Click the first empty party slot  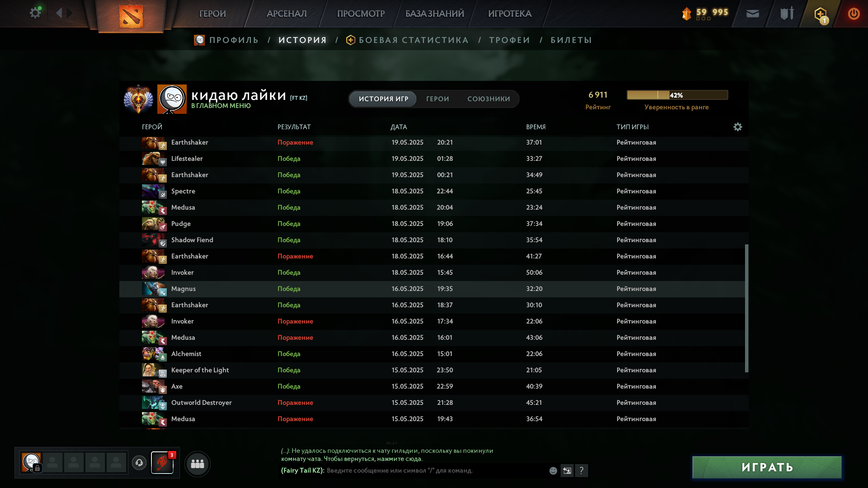(52, 462)
